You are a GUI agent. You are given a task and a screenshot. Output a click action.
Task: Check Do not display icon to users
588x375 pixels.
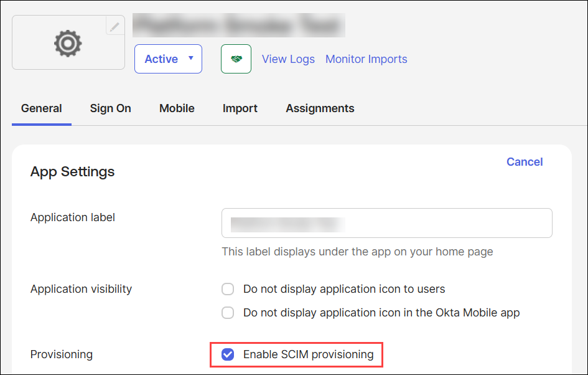click(228, 289)
